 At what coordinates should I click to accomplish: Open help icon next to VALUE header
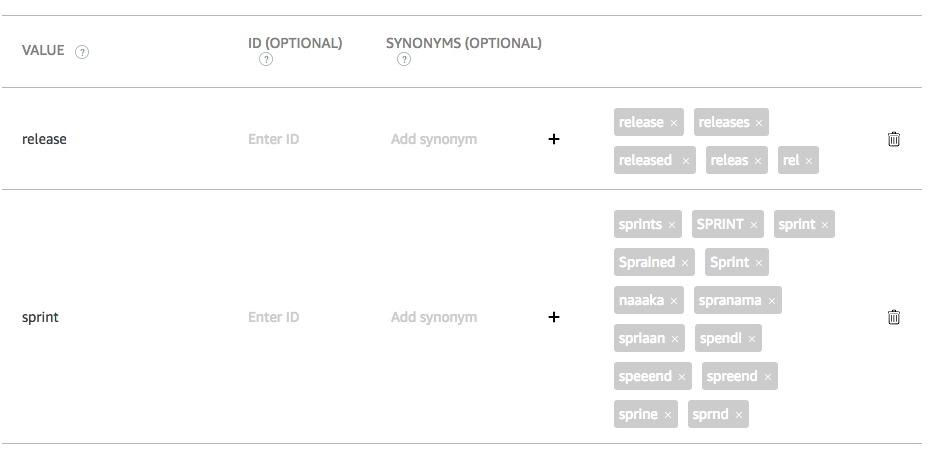82,52
